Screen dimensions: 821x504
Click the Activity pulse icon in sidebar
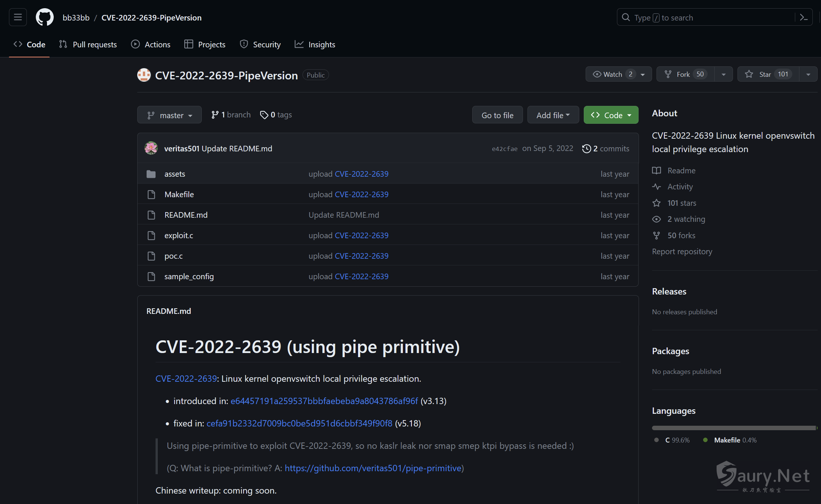point(657,186)
